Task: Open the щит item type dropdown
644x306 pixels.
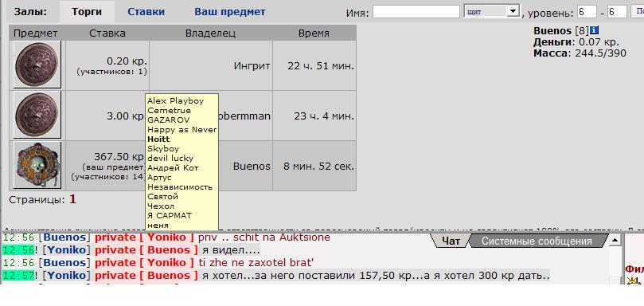Action: click(x=492, y=11)
